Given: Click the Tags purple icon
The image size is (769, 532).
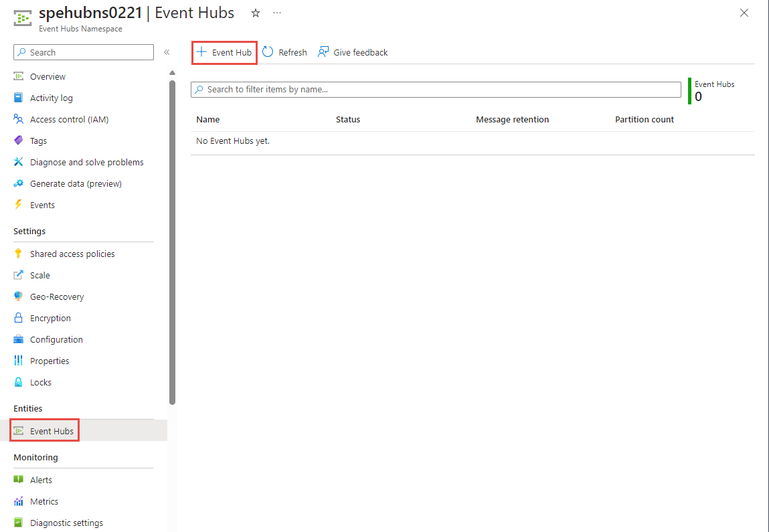Looking at the screenshot, I should pos(18,141).
